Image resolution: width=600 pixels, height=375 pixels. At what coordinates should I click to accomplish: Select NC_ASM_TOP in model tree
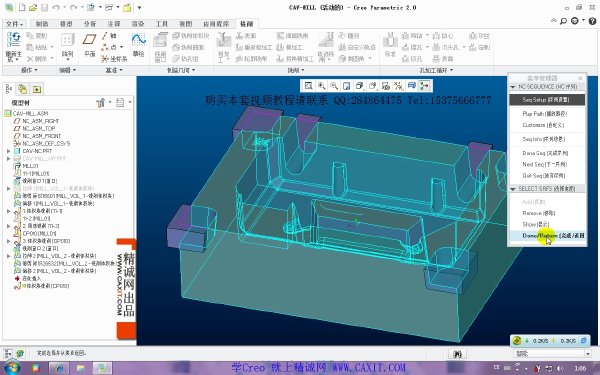39,128
